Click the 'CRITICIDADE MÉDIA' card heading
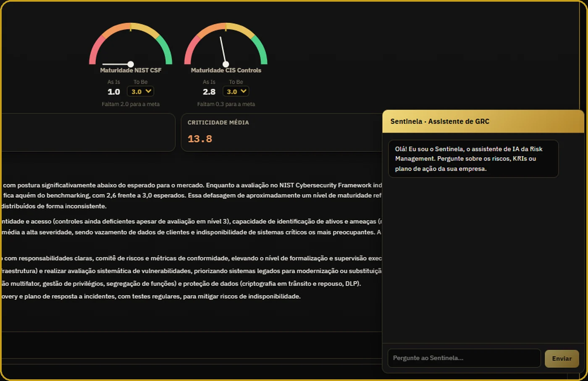588x381 pixels. [218, 122]
